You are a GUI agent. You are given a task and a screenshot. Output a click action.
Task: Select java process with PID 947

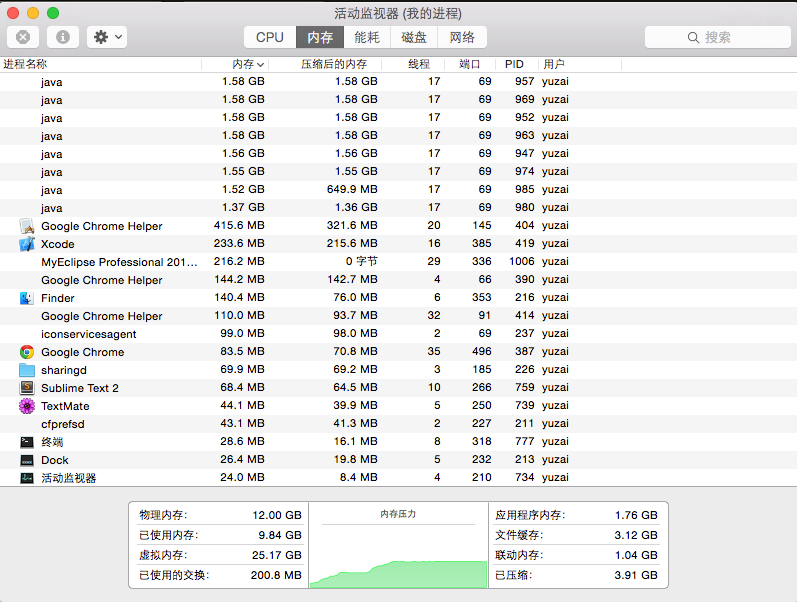398,154
